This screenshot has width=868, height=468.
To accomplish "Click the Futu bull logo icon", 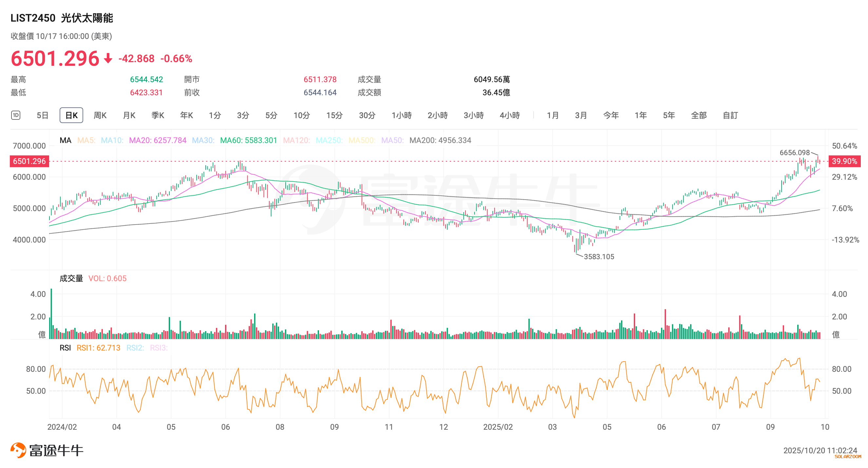I will (x=18, y=450).
